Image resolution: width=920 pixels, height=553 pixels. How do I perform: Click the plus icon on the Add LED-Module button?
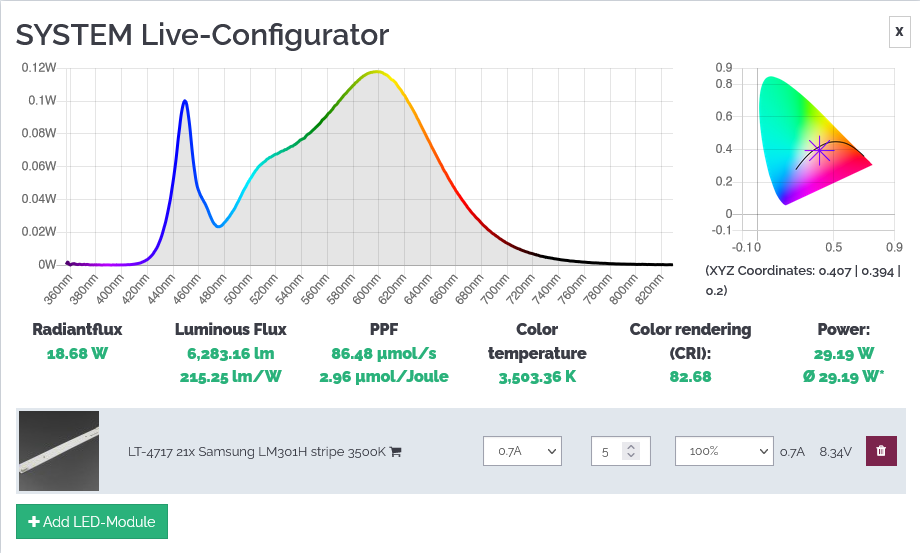34,521
